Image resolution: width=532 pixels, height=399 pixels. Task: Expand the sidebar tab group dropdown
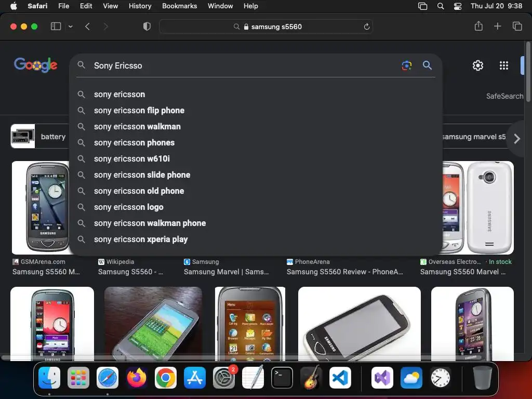(x=71, y=26)
